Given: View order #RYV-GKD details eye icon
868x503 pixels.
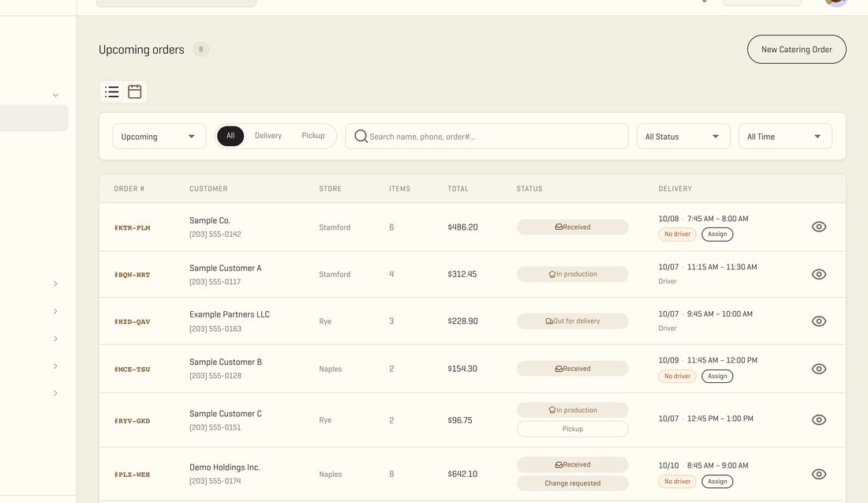Looking at the screenshot, I should [819, 420].
